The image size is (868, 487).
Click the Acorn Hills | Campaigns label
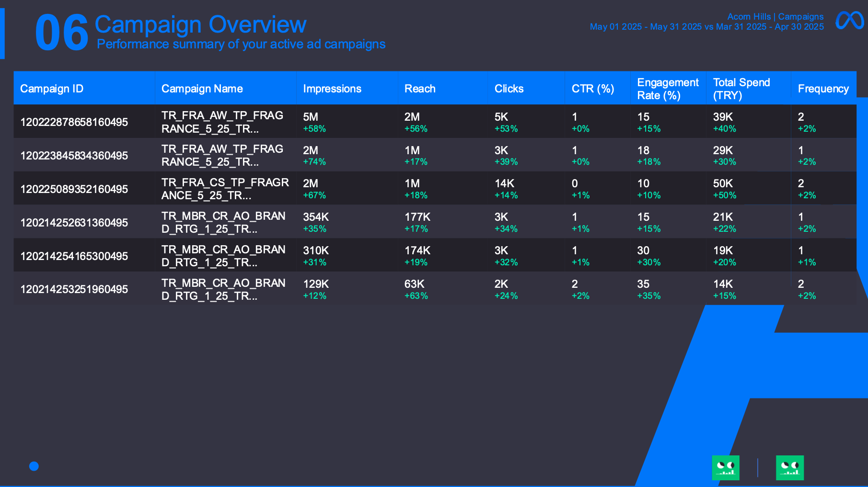click(x=775, y=17)
